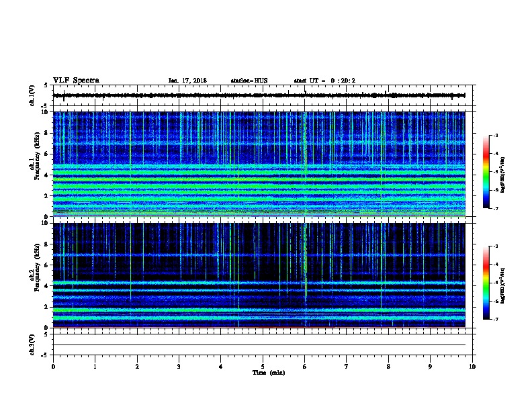532x411 pixels.
Task: Click time-axis tick label "0"
Action: (x=53, y=367)
